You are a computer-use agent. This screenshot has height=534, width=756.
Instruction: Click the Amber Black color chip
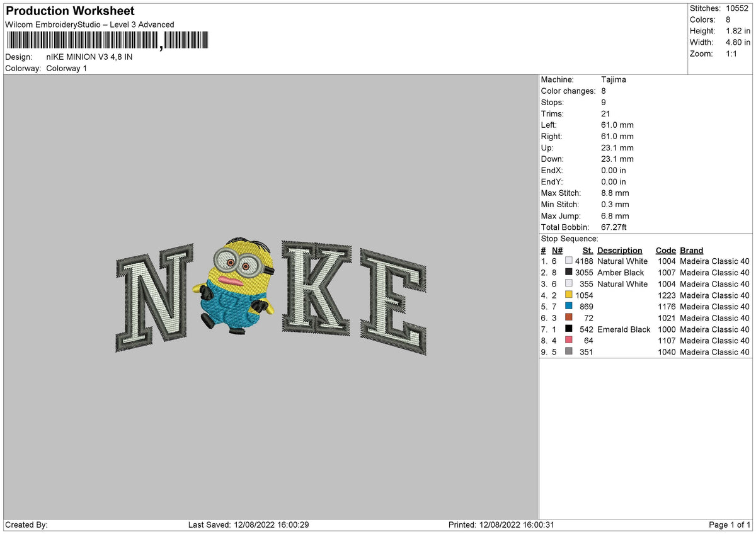pos(569,273)
